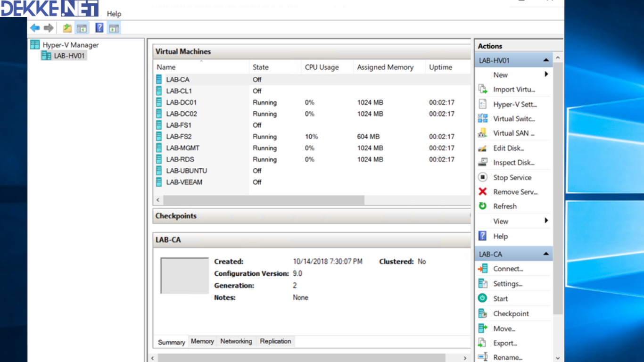Click the LAB-FS2 virtual machine icon
Viewport: 644px width, 362px height.
pyautogui.click(x=159, y=137)
